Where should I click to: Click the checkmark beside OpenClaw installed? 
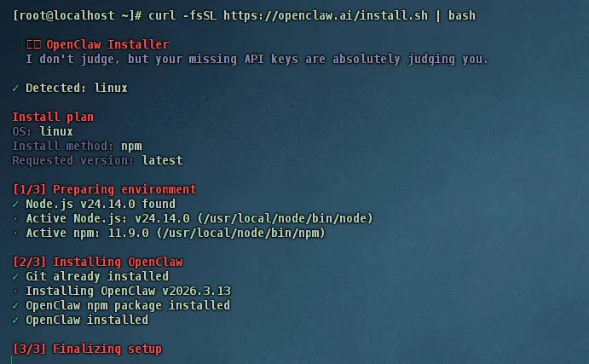(x=15, y=321)
